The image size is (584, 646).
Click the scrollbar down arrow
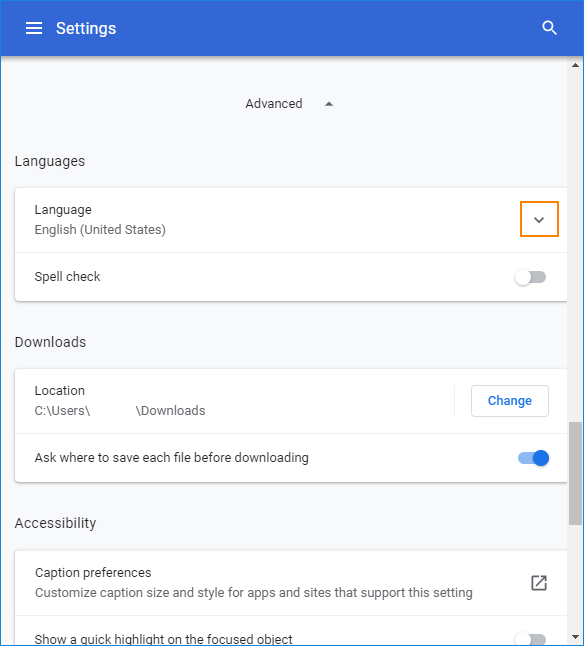[x=575, y=637]
